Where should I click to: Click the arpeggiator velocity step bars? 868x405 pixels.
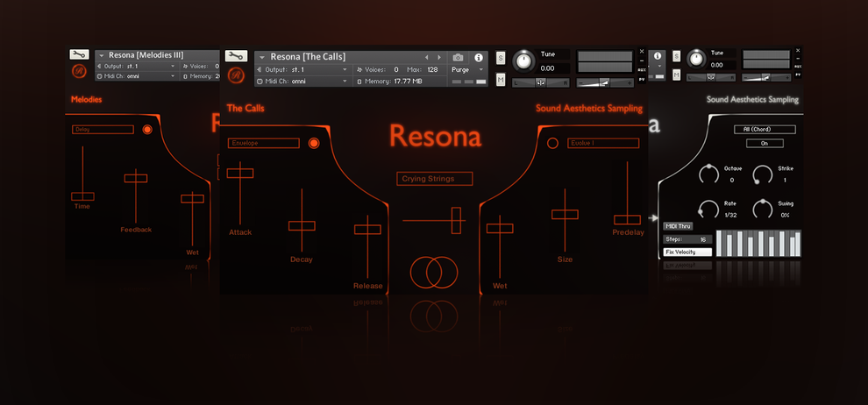click(759, 243)
